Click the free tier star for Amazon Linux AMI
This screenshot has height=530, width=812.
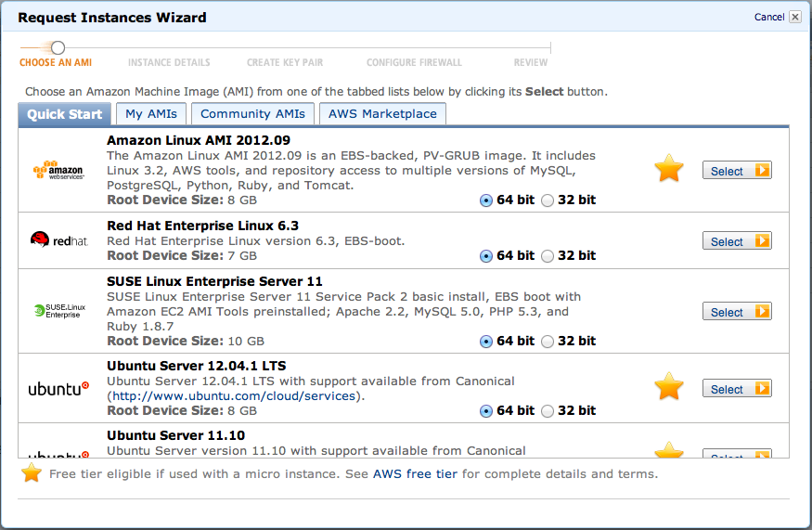click(x=668, y=168)
